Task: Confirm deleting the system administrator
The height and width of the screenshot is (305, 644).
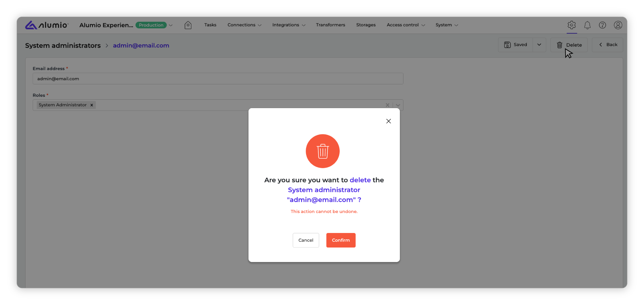Action: [x=340, y=240]
